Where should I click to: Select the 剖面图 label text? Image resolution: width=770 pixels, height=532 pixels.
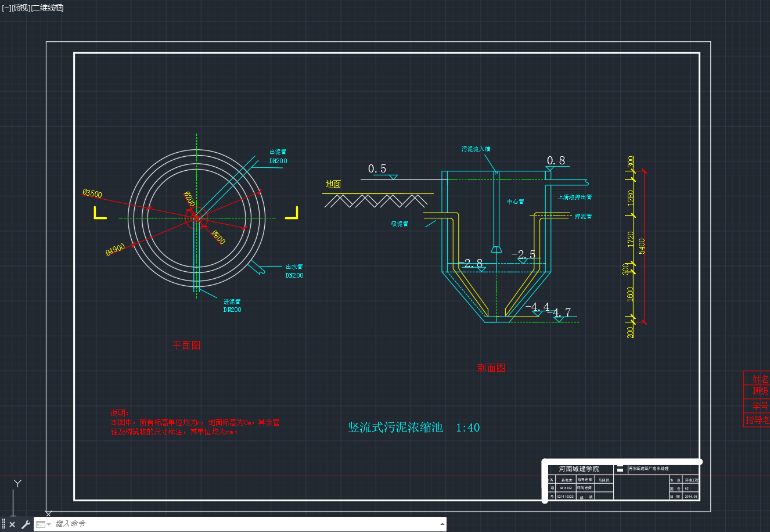pos(491,368)
